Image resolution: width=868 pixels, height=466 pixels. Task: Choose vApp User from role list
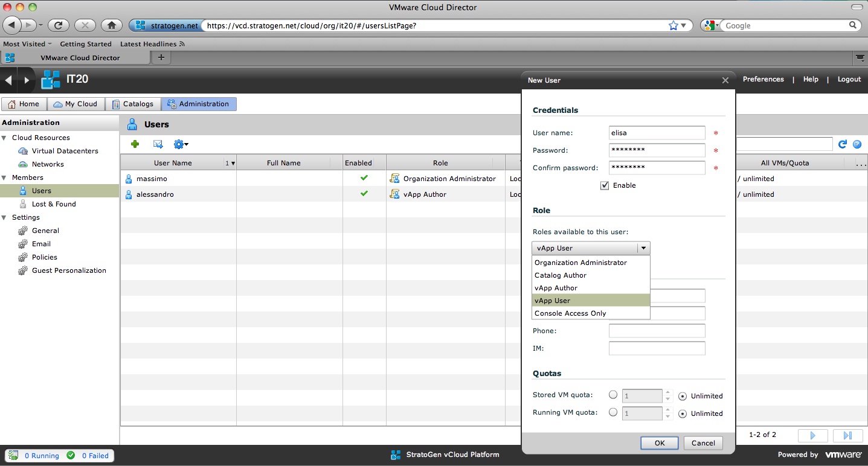pyautogui.click(x=591, y=301)
